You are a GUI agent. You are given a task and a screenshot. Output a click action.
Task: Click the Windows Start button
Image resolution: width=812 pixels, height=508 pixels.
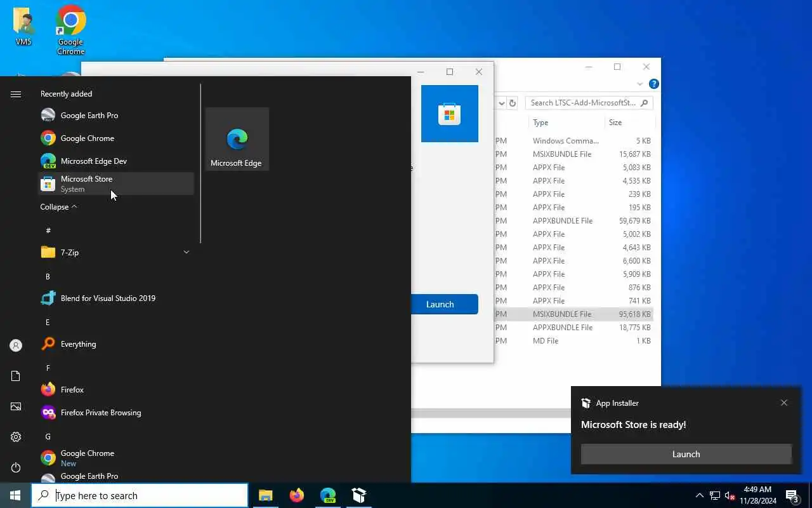pos(15,495)
